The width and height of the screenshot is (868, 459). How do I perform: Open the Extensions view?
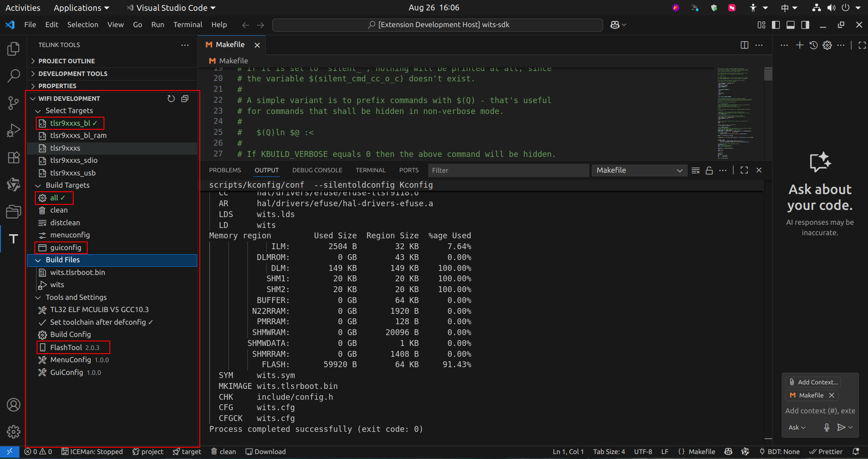pyautogui.click(x=13, y=157)
